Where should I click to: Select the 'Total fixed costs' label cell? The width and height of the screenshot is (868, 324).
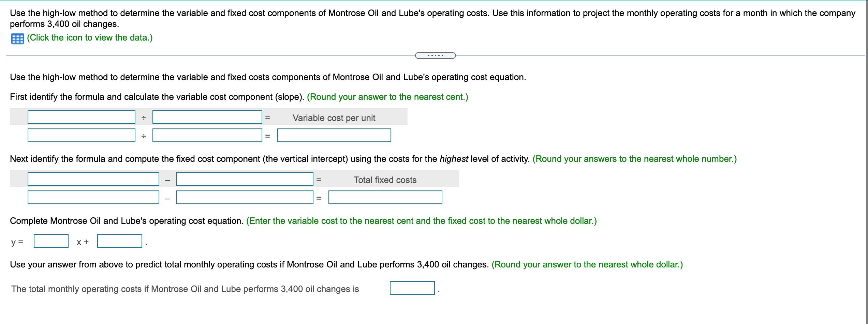(x=385, y=180)
